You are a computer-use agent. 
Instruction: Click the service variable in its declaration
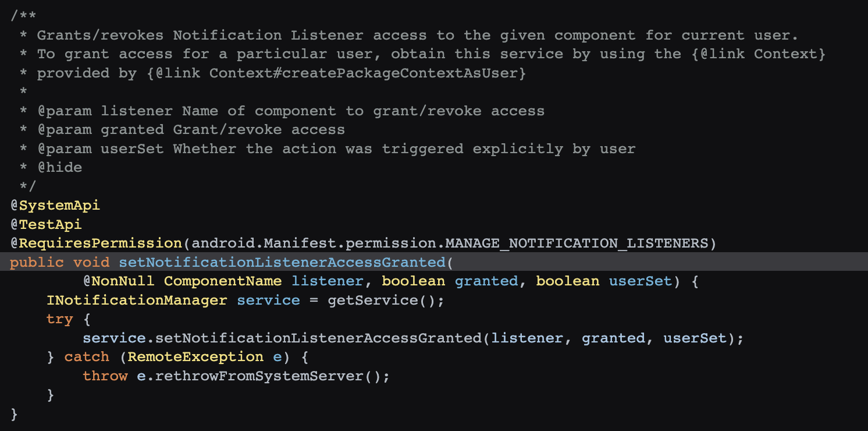[x=268, y=301]
